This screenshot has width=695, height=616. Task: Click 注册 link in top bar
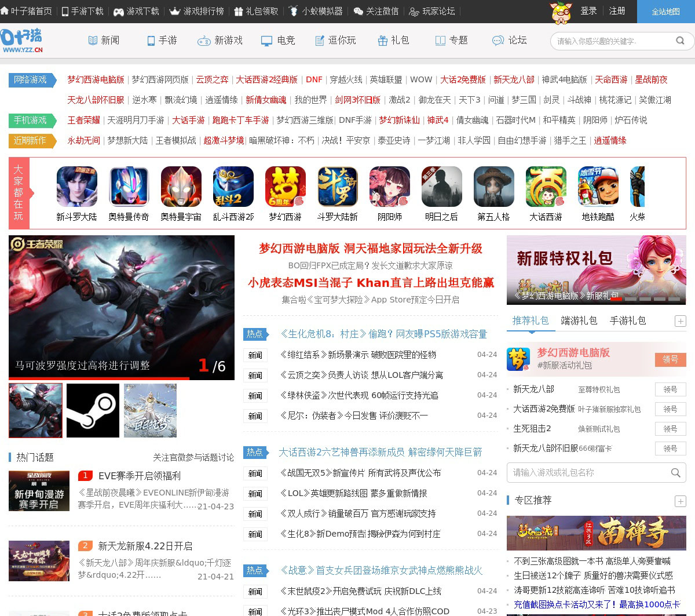coord(617,11)
